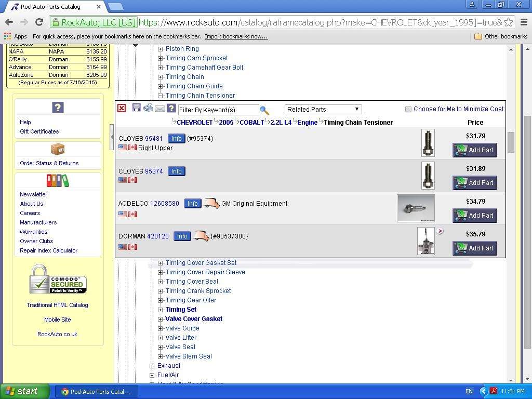Expand the Valve Cover Gasket node
The height and width of the screenshot is (399, 532).
160,319
